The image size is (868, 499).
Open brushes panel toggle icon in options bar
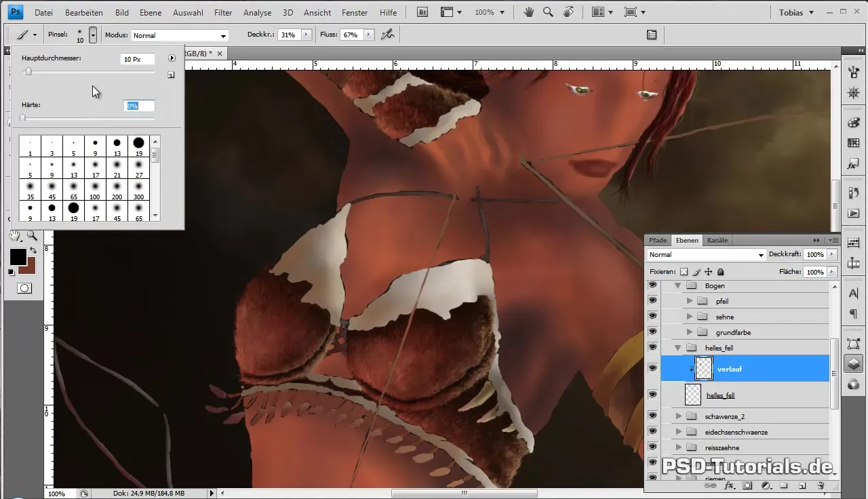tap(652, 35)
